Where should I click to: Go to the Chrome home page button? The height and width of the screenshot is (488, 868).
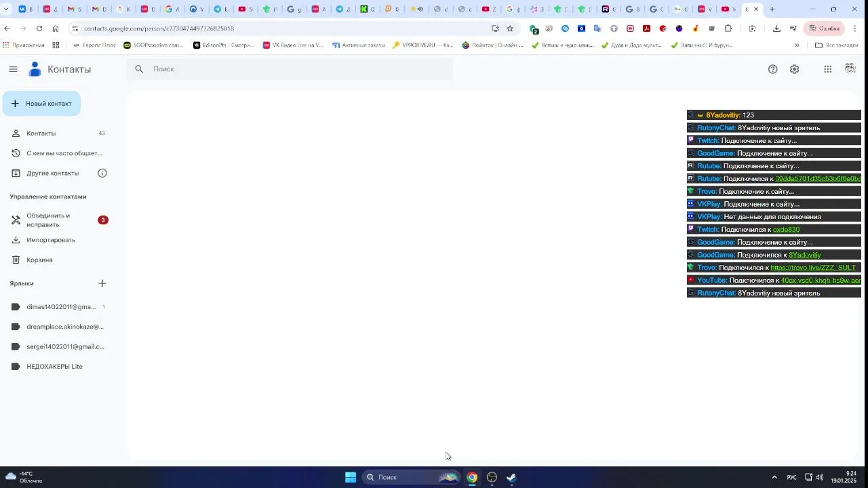click(56, 28)
